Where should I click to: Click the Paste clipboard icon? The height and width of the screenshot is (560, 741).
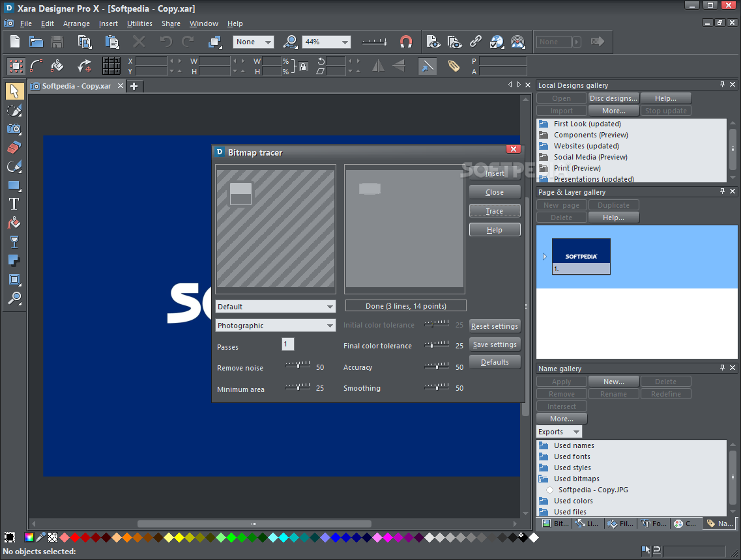[112, 42]
